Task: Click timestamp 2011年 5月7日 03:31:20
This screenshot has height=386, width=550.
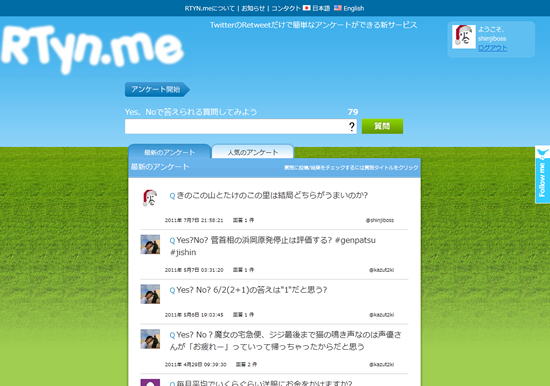Action: click(x=194, y=270)
